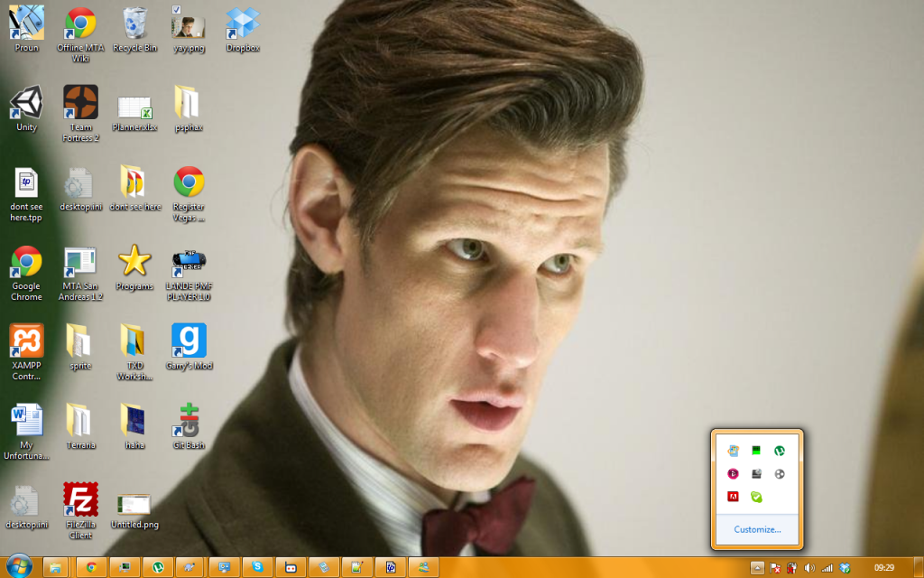Switch to Skype in the taskbar
This screenshot has height=578, width=924.
258,567
